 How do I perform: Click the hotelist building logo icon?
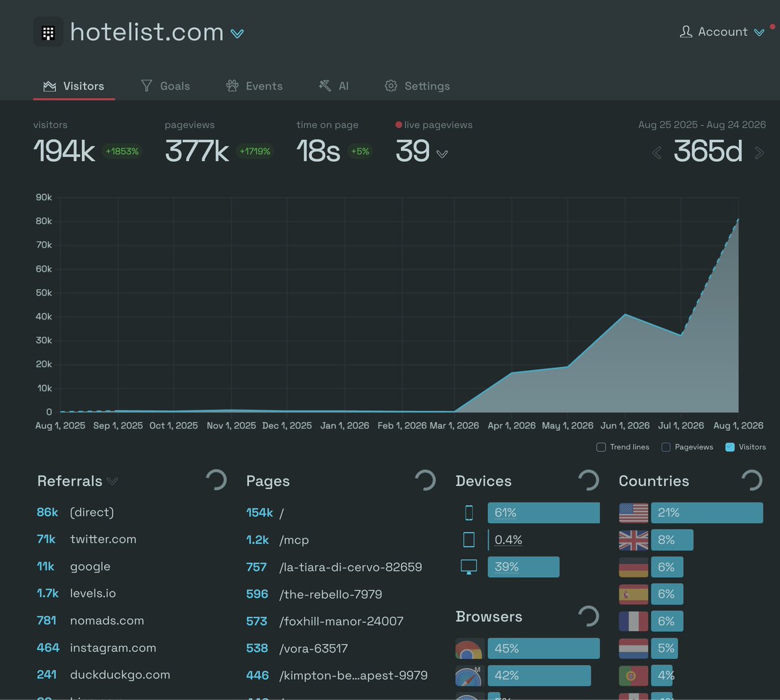click(48, 32)
